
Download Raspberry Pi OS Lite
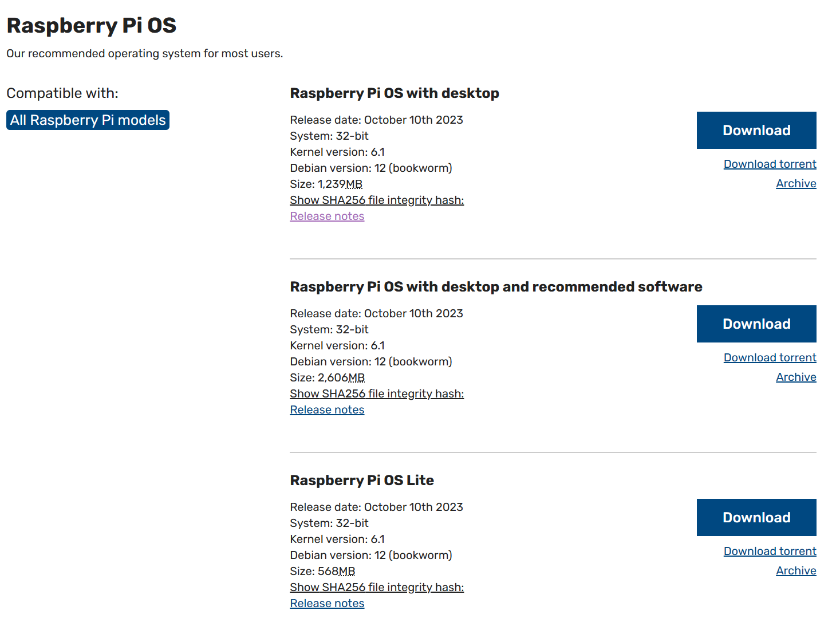tap(756, 517)
